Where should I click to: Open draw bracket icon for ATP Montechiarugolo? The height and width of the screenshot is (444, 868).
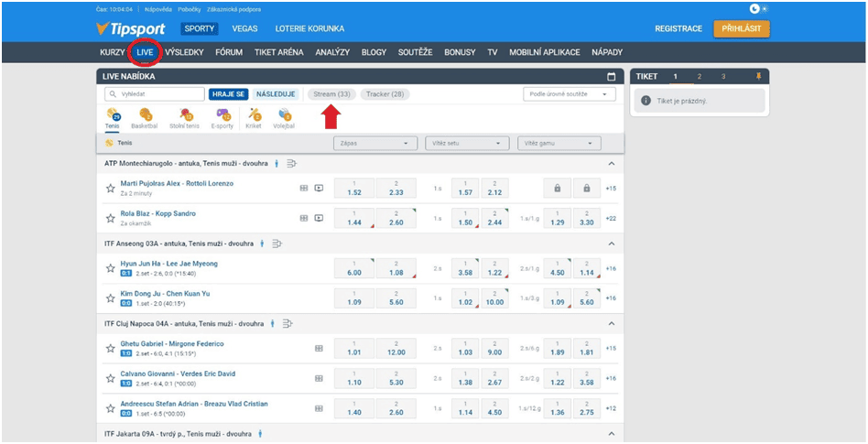click(292, 163)
